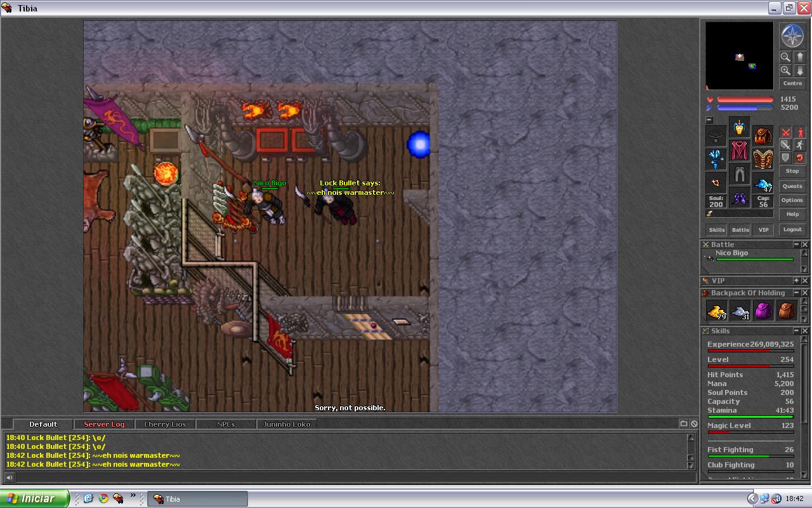The height and width of the screenshot is (508, 812).
Task: Enable offensive crossed-swords fight mode
Action: [x=785, y=133]
